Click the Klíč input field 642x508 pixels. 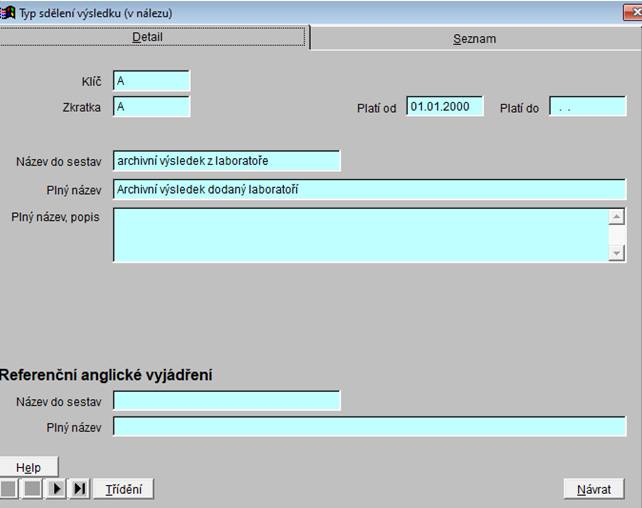coord(151,81)
